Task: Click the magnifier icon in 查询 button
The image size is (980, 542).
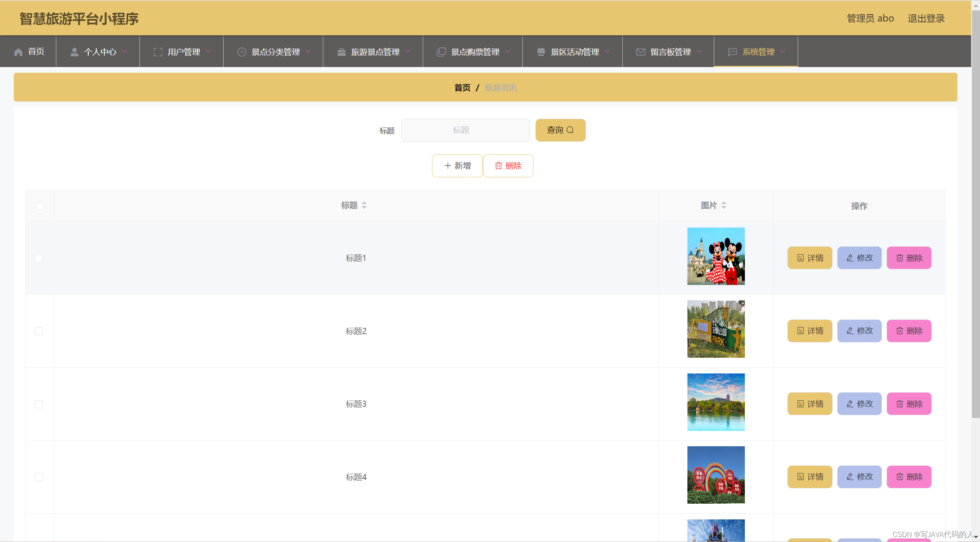Action: click(570, 130)
